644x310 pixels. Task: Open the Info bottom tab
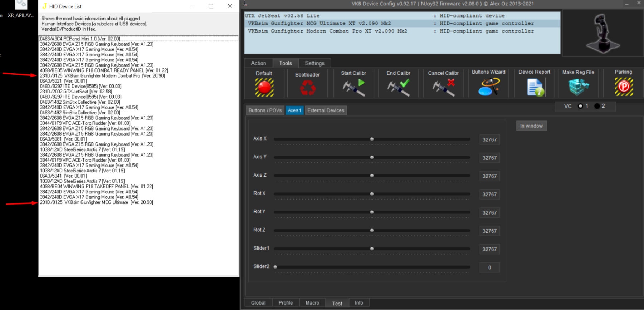coord(359,303)
